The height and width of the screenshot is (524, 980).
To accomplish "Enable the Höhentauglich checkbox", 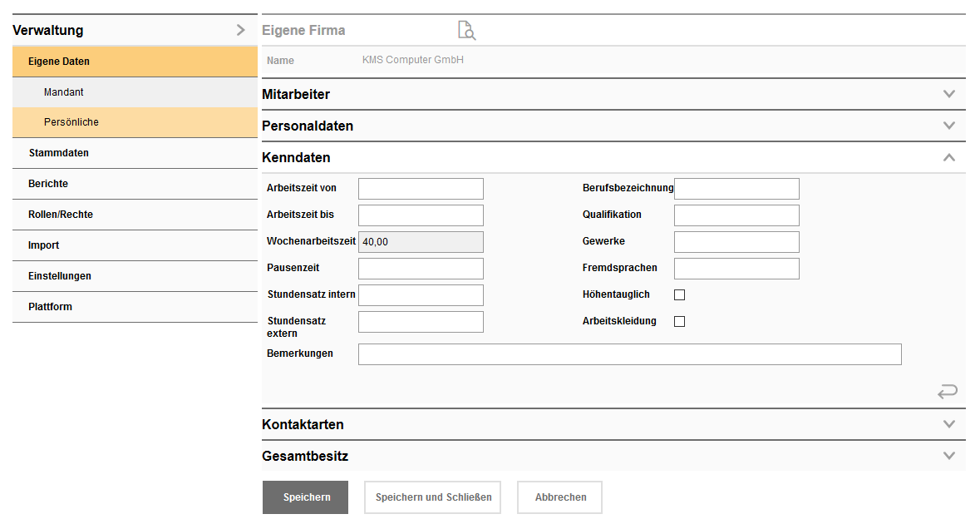I will point(679,294).
